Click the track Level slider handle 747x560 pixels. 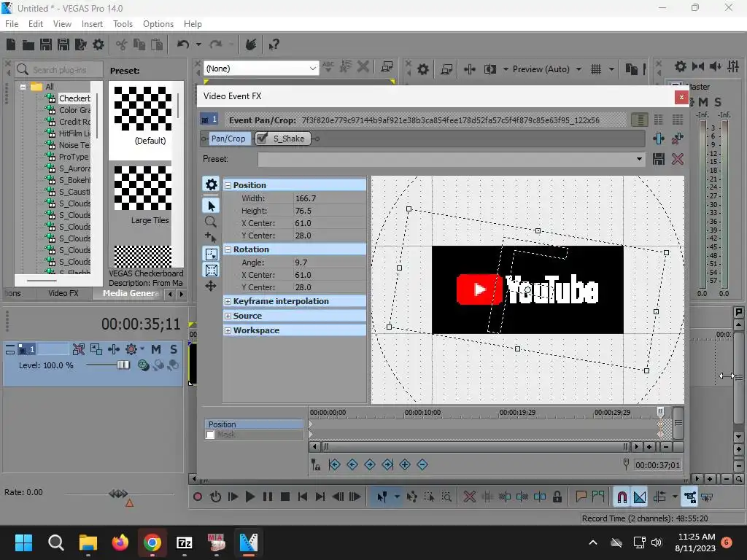tap(123, 365)
